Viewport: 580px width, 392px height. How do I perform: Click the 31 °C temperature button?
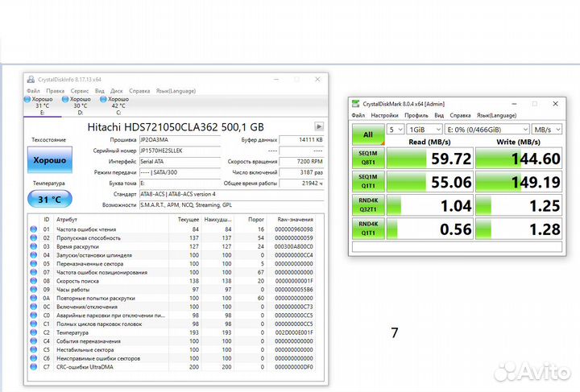(50, 200)
